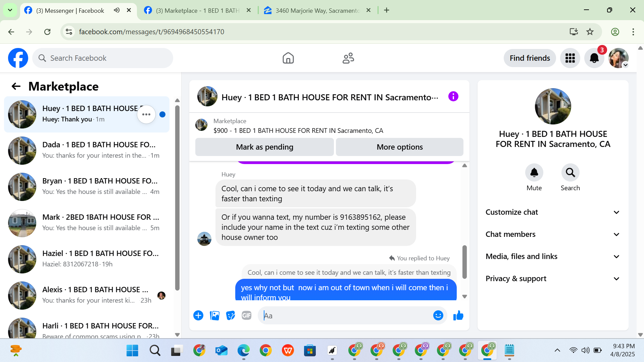Screen dimensions: 644x362
Task: Open Chrome three-dot menu
Action: (633, 32)
